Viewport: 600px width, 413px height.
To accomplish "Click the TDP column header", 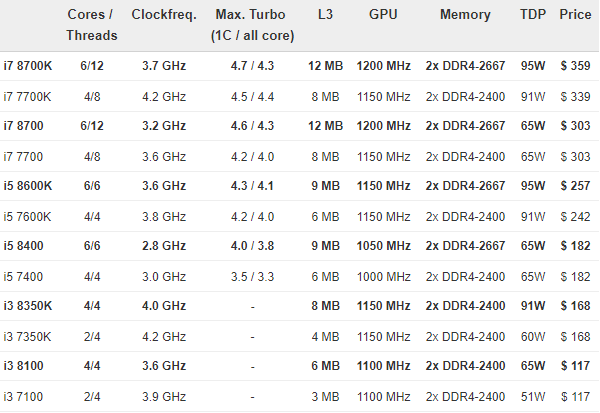I will tap(533, 15).
